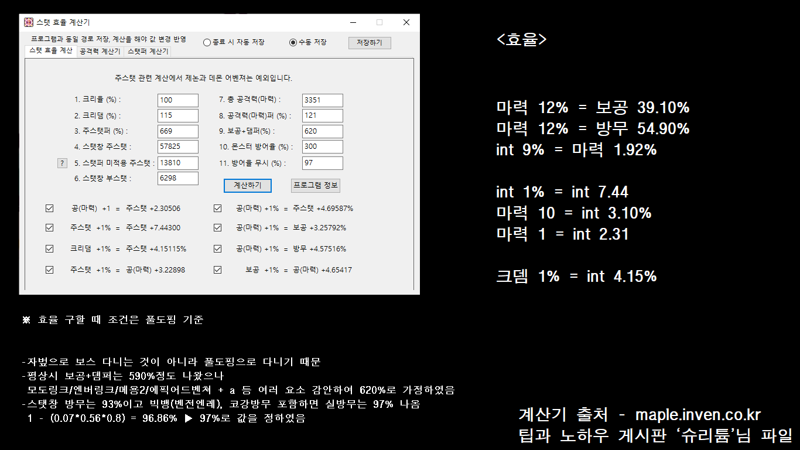
Task: Open the '스탯퍼 계산기' tab
Action: pos(147,52)
